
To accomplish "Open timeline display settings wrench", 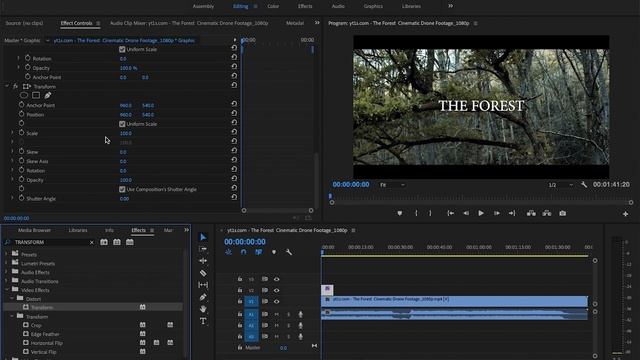I will point(289,252).
